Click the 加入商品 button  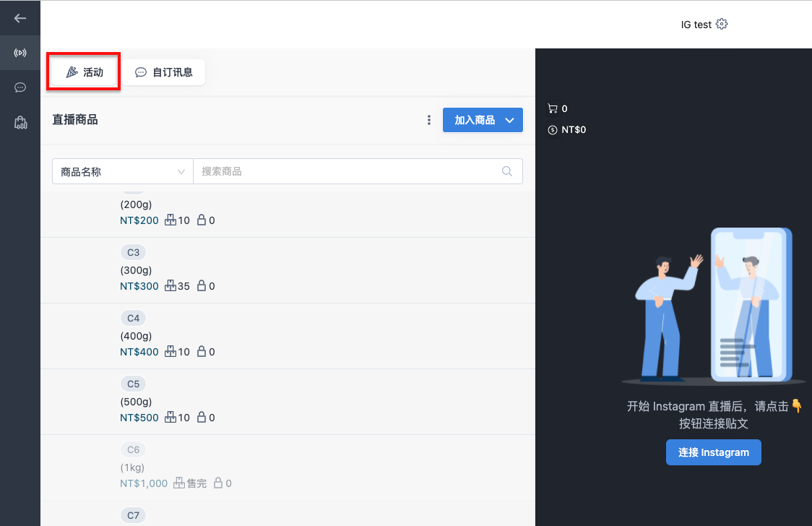(483, 120)
